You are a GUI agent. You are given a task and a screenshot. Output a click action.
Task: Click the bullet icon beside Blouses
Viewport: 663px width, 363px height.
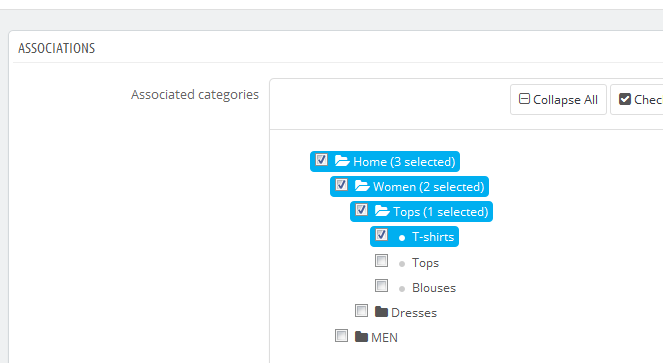(x=402, y=289)
